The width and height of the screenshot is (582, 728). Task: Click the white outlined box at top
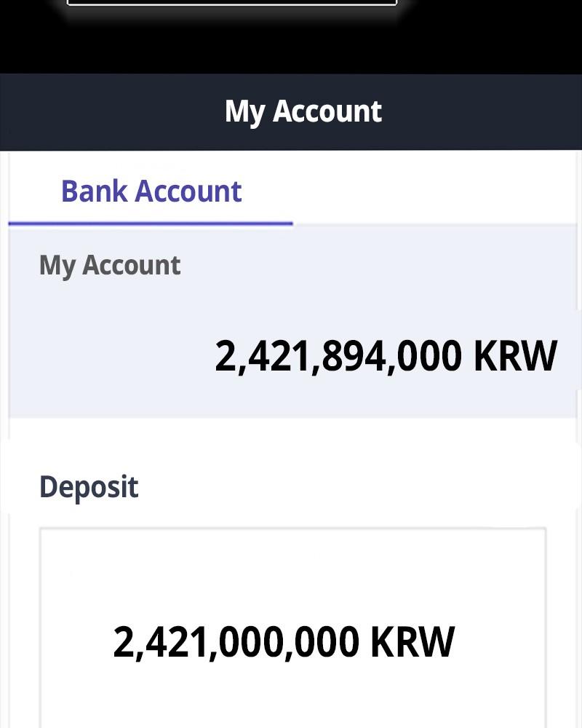[x=231, y=3]
